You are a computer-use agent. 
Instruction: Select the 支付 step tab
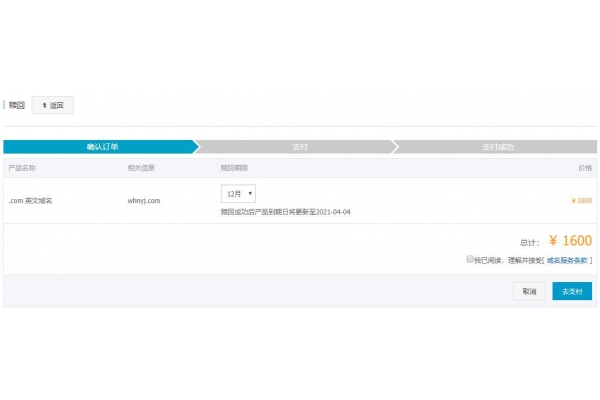click(x=300, y=147)
